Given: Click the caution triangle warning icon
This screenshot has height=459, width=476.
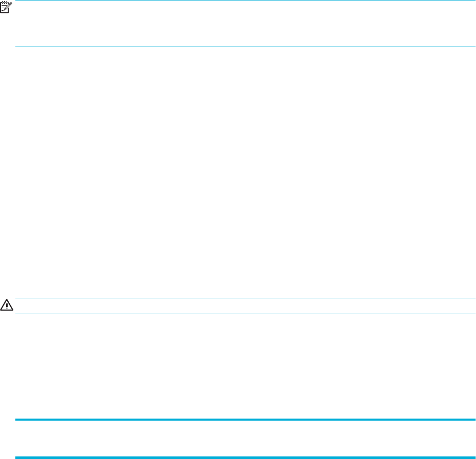Looking at the screenshot, I should pyautogui.click(x=7, y=305).
